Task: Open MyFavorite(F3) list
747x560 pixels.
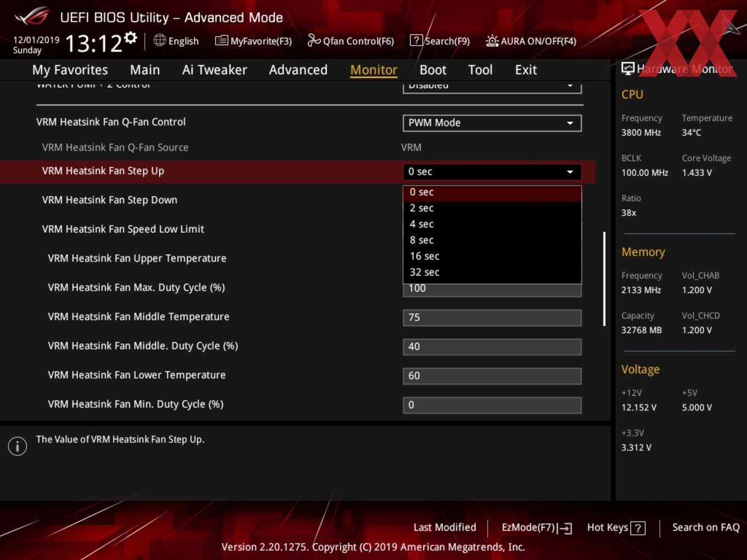Action: tap(253, 41)
